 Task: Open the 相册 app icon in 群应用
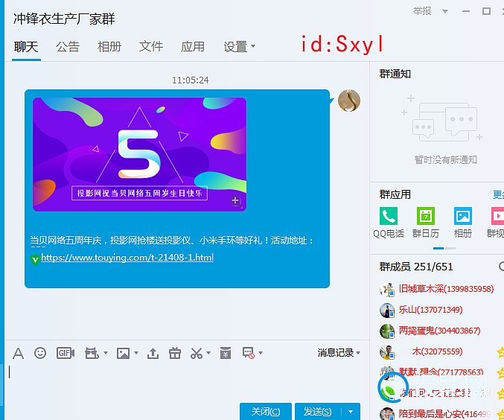coord(463,217)
